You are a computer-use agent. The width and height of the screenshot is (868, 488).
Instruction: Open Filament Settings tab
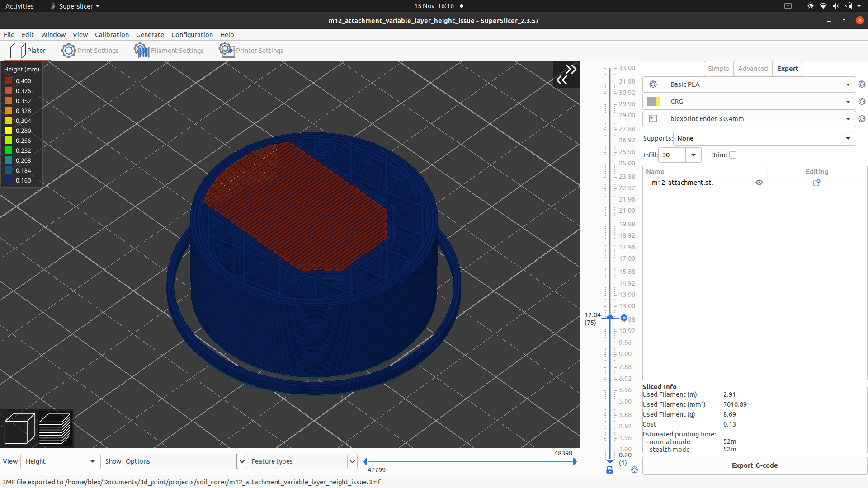169,51
